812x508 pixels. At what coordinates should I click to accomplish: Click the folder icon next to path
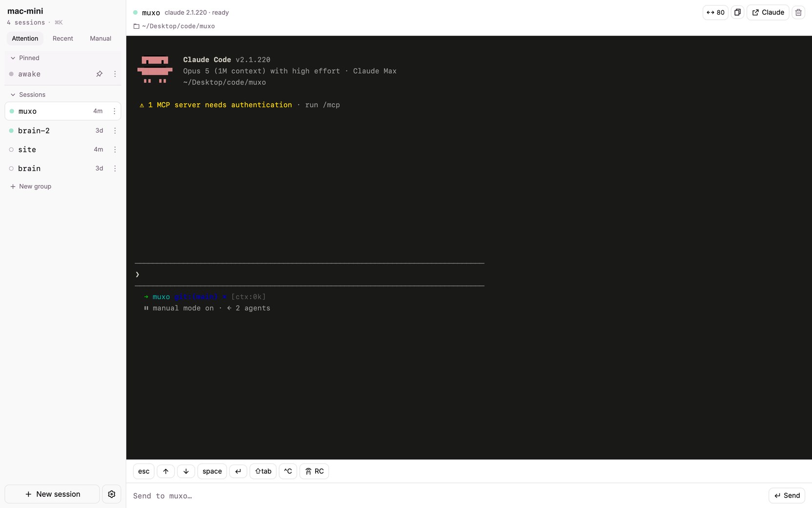pos(137,26)
